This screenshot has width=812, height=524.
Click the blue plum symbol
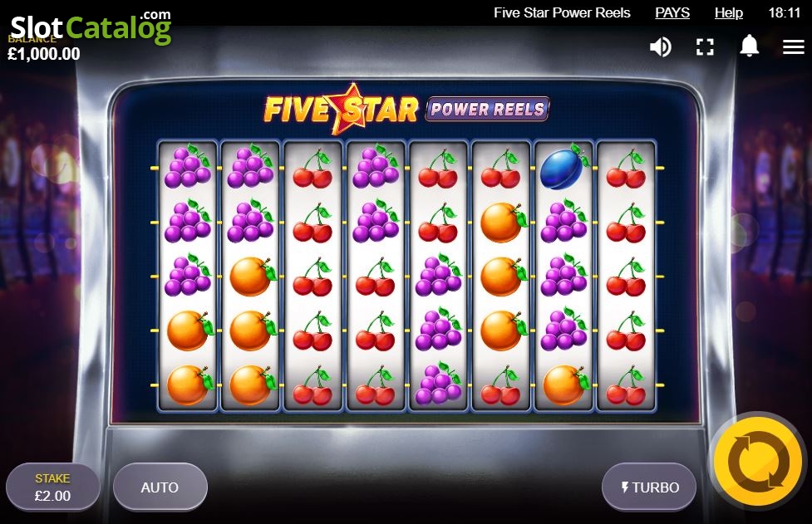tap(563, 167)
